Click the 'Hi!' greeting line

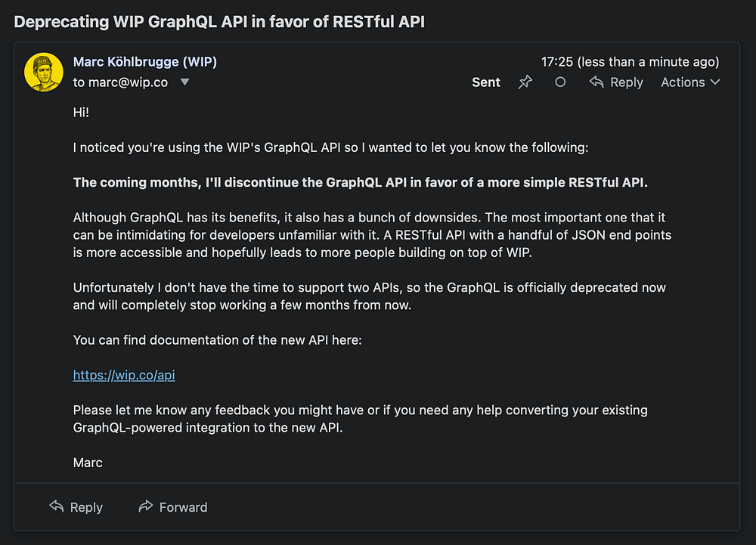(x=82, y=113)
